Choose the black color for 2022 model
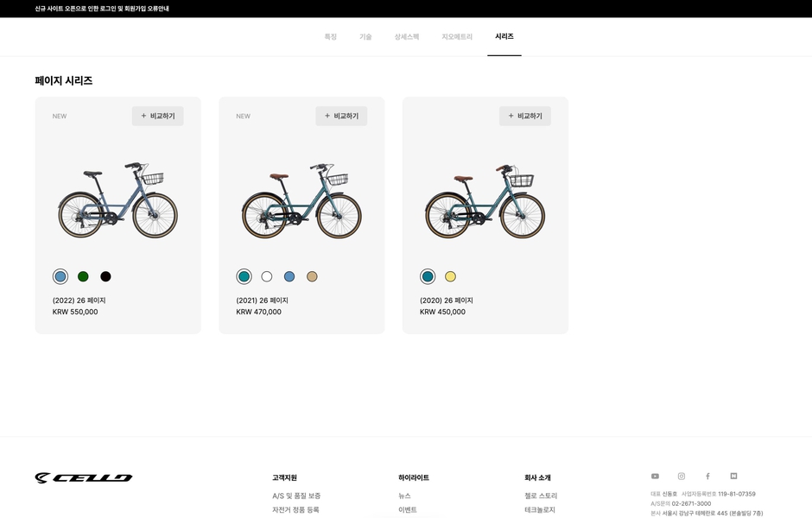 [x=105, y=276]
